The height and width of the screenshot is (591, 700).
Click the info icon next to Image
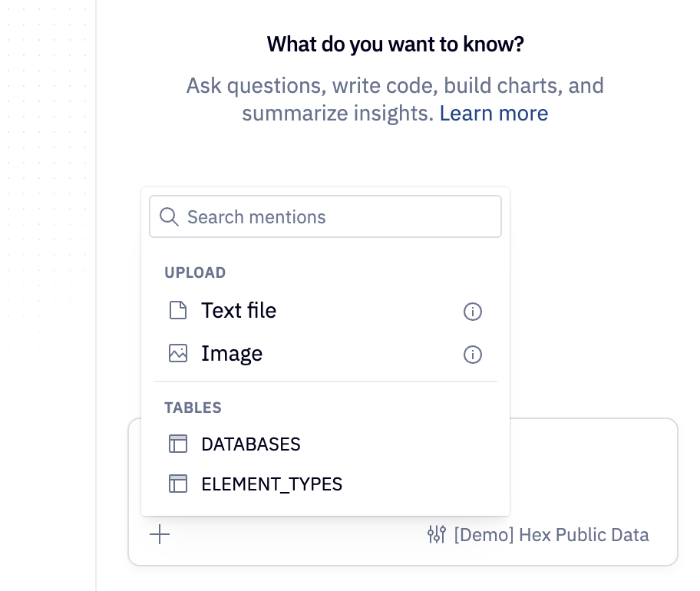[x=473, y=355]
